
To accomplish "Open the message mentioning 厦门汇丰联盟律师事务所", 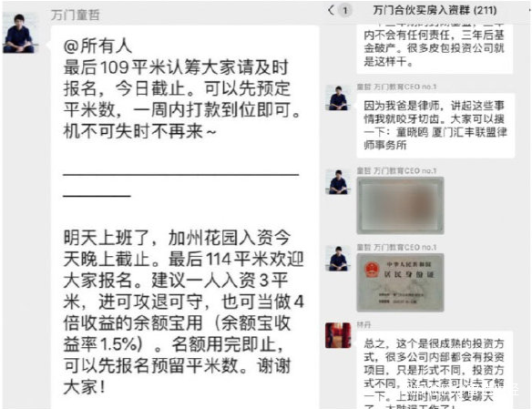I will pos(435,126).
